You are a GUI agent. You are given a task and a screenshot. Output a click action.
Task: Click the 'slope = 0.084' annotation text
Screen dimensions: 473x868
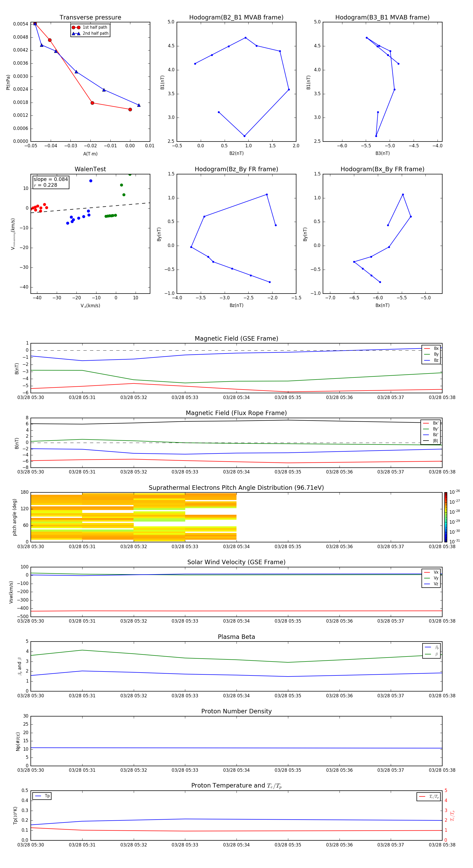tap(50, 179)
